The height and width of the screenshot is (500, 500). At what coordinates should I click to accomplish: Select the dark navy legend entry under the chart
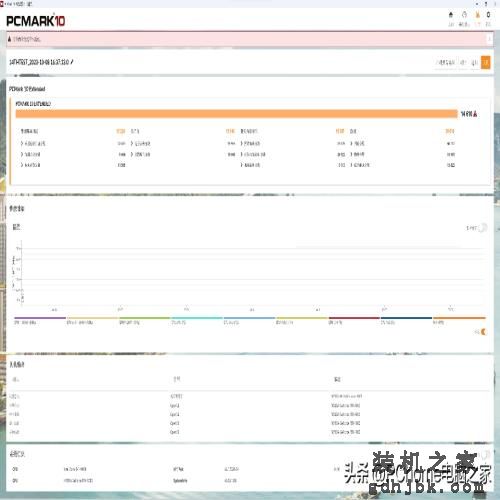point(406,320)
